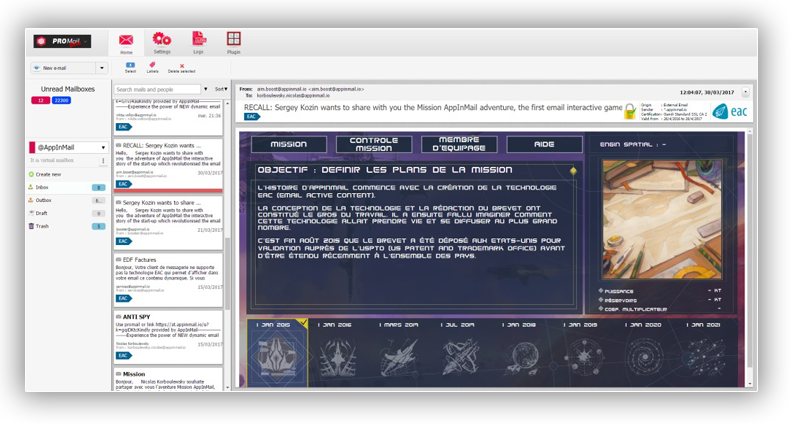Click the red unread badge 12

[x=41, y=100]
